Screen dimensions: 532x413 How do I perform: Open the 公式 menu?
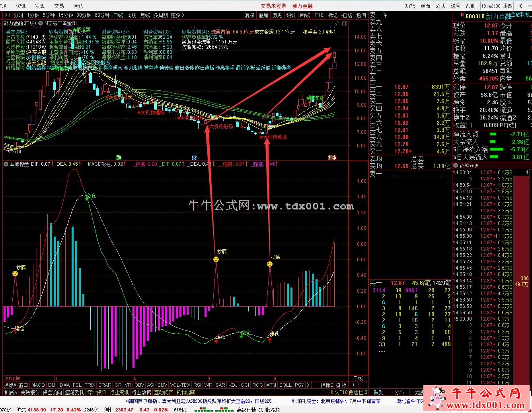[440, 6]
